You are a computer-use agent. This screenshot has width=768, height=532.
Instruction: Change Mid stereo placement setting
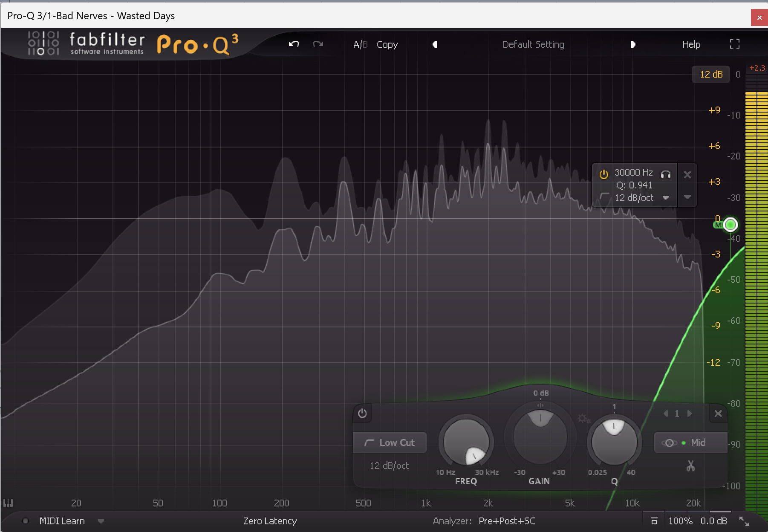coord(690,442)
